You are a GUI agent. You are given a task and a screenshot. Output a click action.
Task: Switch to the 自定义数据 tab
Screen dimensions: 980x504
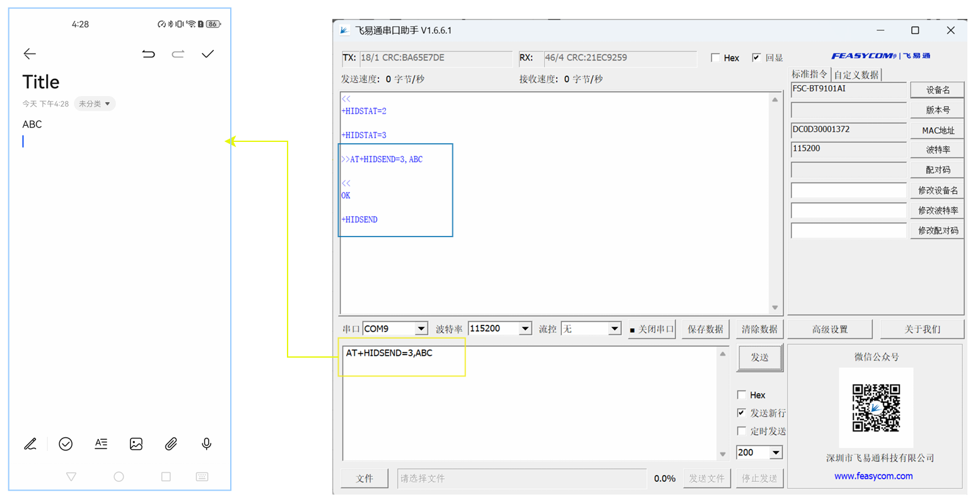pyautogui.click(x=856, y=75)
